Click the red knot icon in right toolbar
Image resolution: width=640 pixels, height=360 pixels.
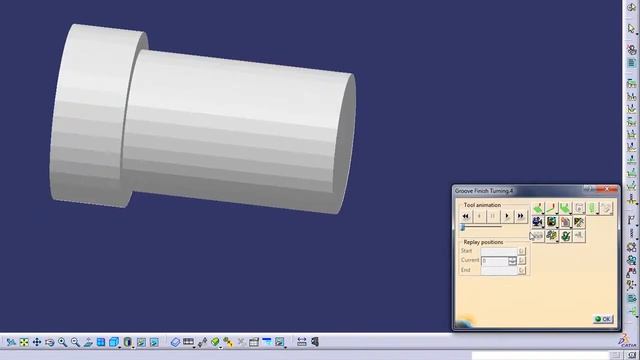pos(631,50)
